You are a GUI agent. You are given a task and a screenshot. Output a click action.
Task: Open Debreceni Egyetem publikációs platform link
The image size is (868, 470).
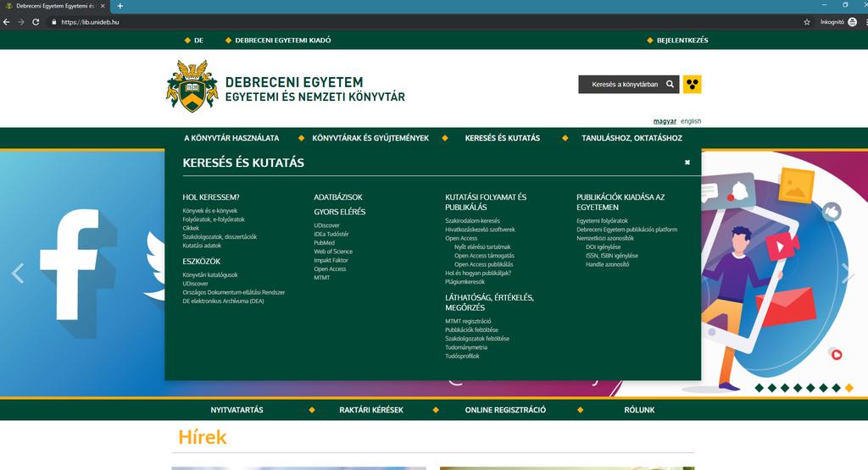[626, 229]
